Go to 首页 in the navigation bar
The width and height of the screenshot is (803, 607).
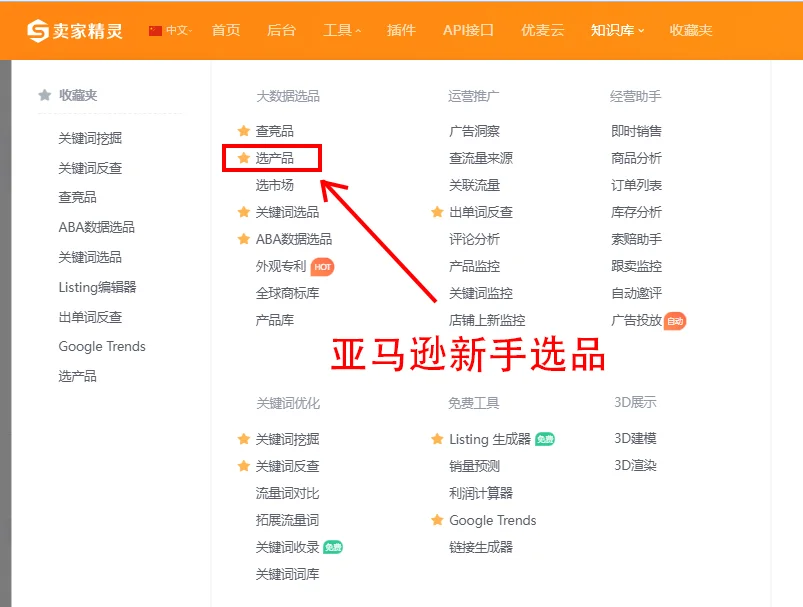226,31
